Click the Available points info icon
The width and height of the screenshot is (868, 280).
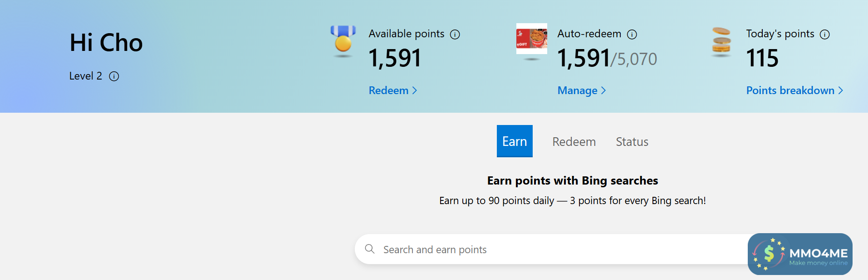tap(455, 35)
